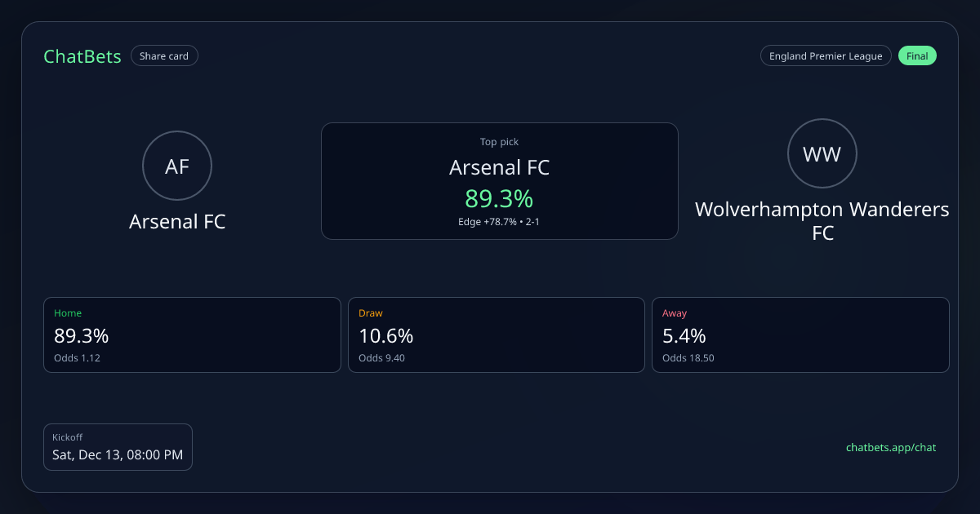Click the ChatBets logo
Screen dimensions: 980x514
tap(82, 56)
